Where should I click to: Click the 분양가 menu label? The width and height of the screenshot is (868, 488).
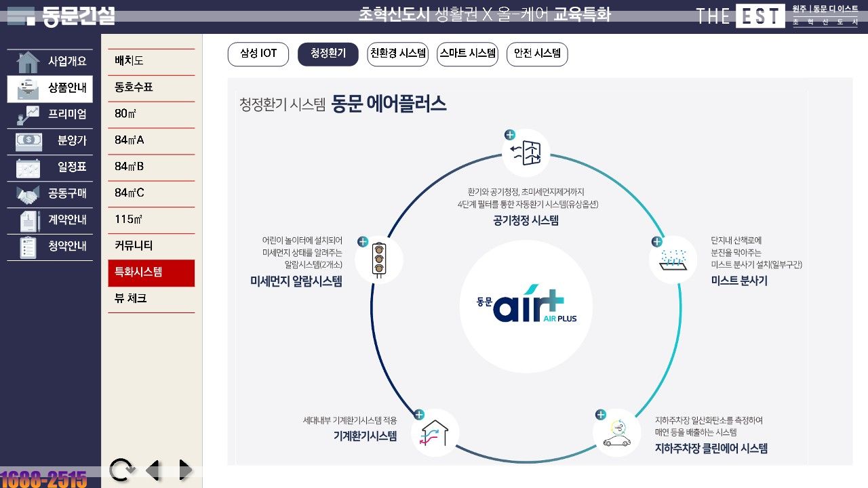pos(72,141)
